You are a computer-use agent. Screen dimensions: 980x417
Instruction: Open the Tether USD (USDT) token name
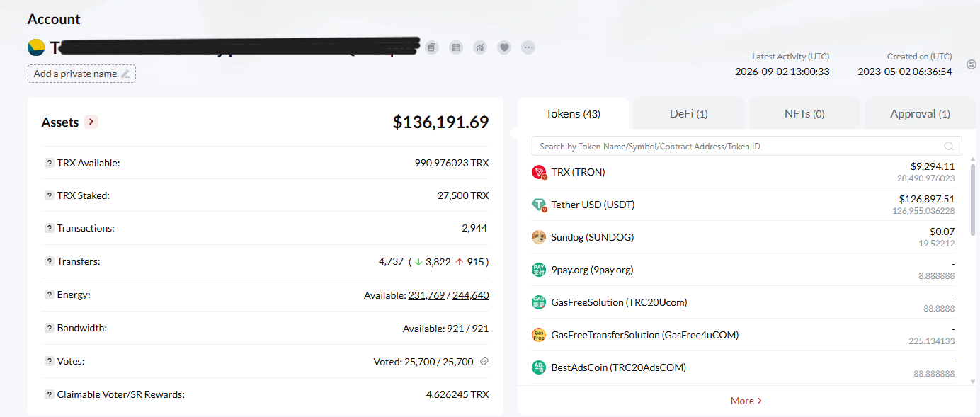[x=593, y=205]
